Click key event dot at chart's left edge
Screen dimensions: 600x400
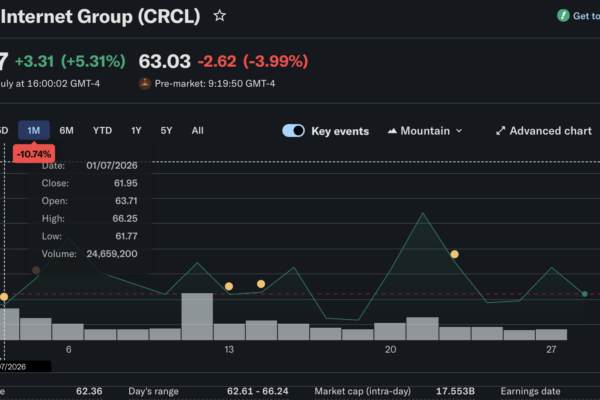click(x=4, y=297)
